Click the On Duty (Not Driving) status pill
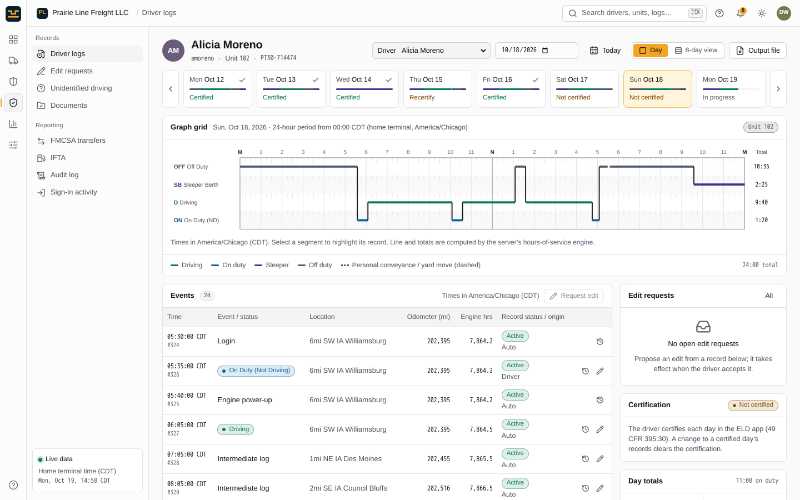Viewport: 800px width, 500px height. coord(256,370)
